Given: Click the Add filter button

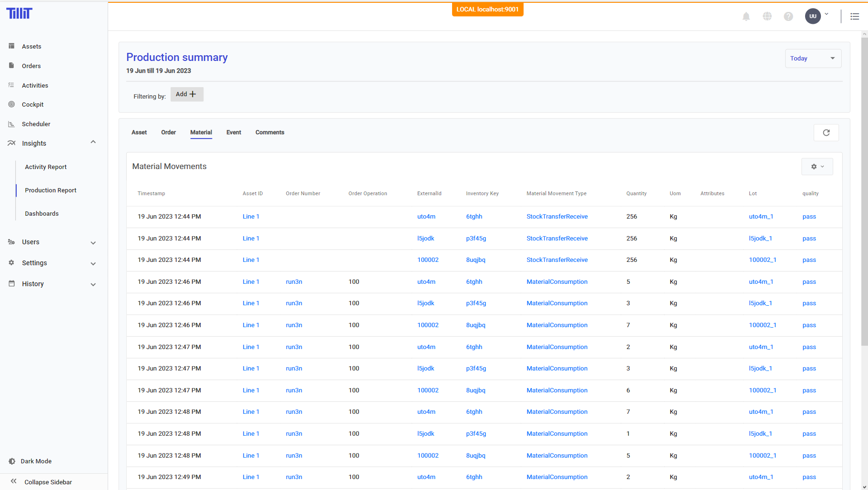Looking at the screenshot, I should 186,94.
